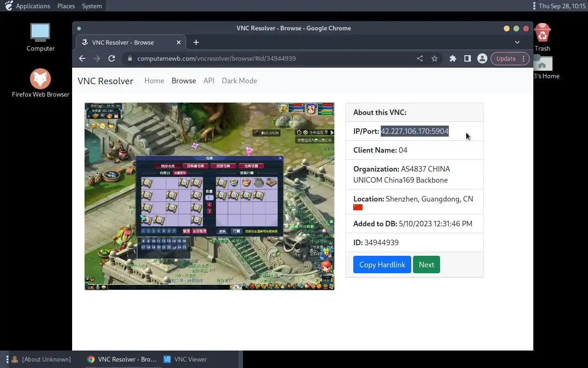The image size is (588, 368).
Task: Open Chrome menu three dots beside Update
Action: click(524, 58)
